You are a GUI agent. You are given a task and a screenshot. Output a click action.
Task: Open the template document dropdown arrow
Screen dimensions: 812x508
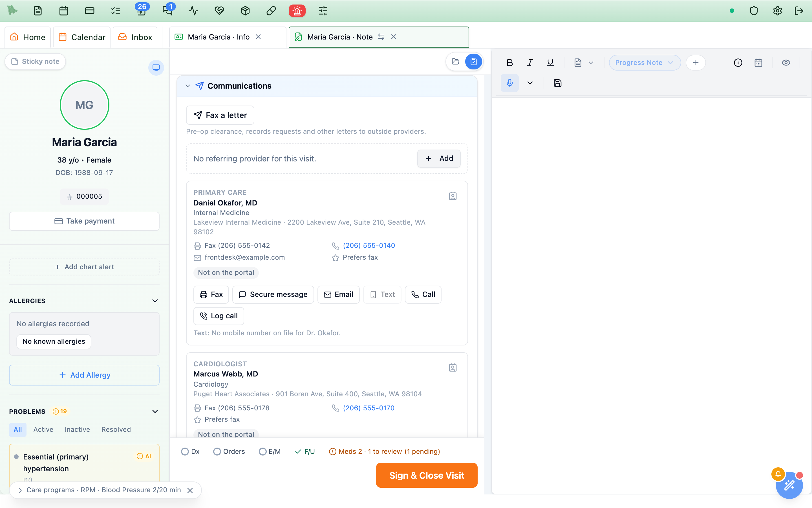point(591,62)
